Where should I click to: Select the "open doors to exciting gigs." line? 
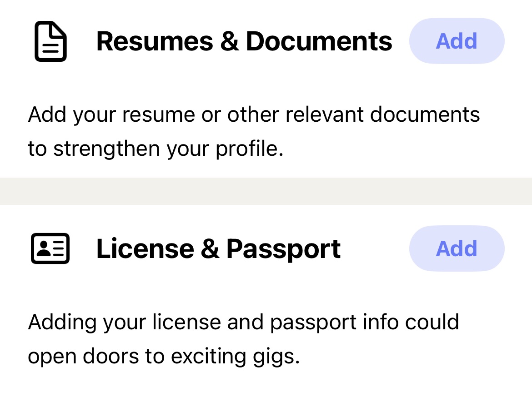[x=164, y=356]
